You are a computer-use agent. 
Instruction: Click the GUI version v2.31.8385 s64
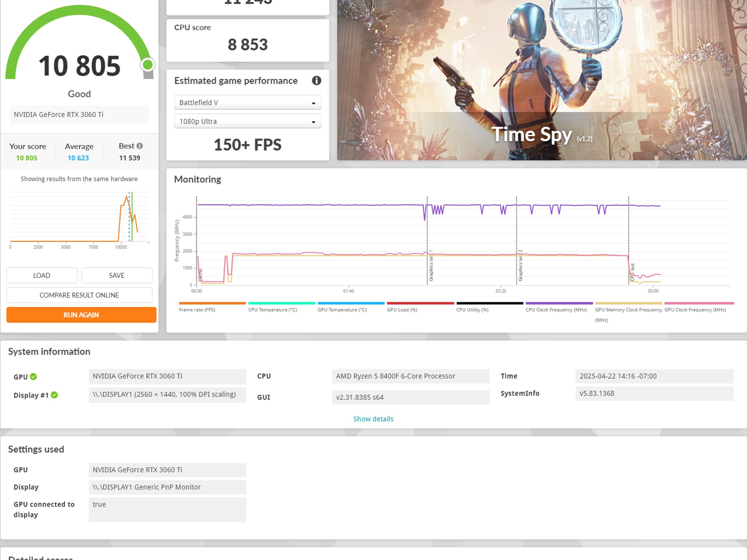411,397
